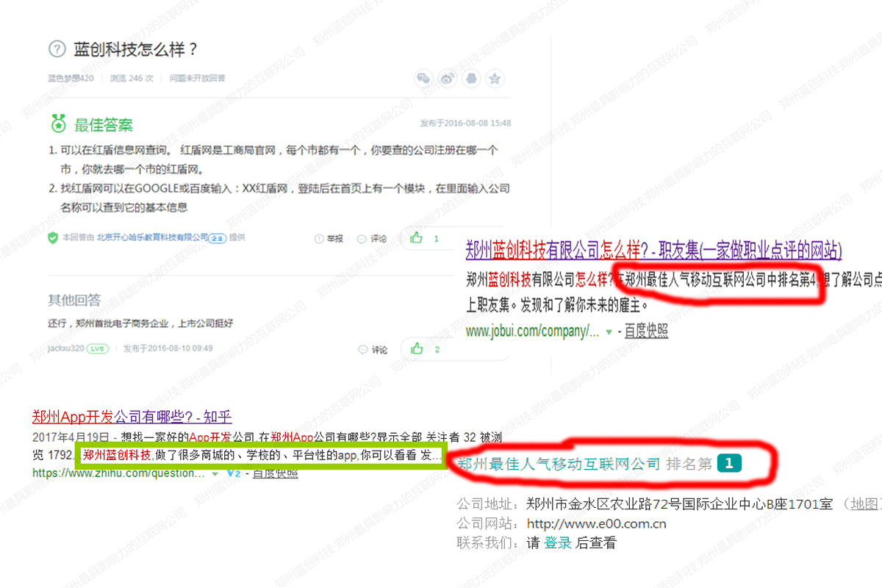Image resolution: width=882 pixels, height=588 pixels.
Task: Open the https://www.zhihu.com/question URL
Action: 118,474
